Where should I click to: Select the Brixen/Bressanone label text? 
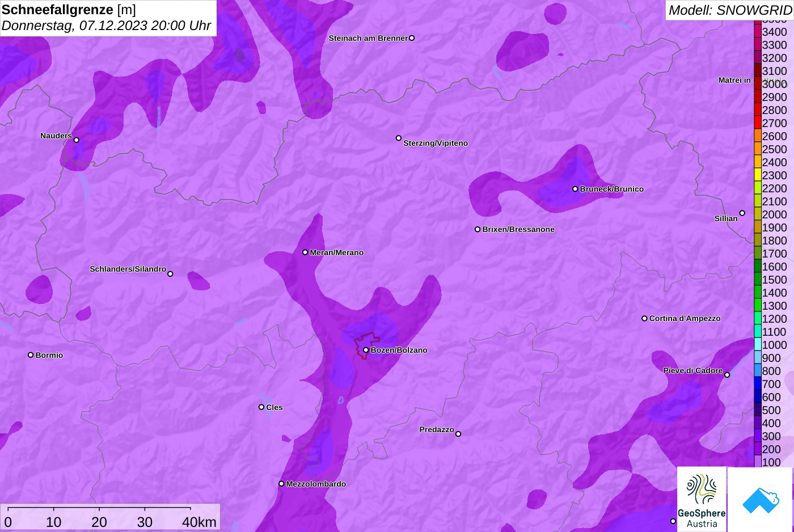518,229
